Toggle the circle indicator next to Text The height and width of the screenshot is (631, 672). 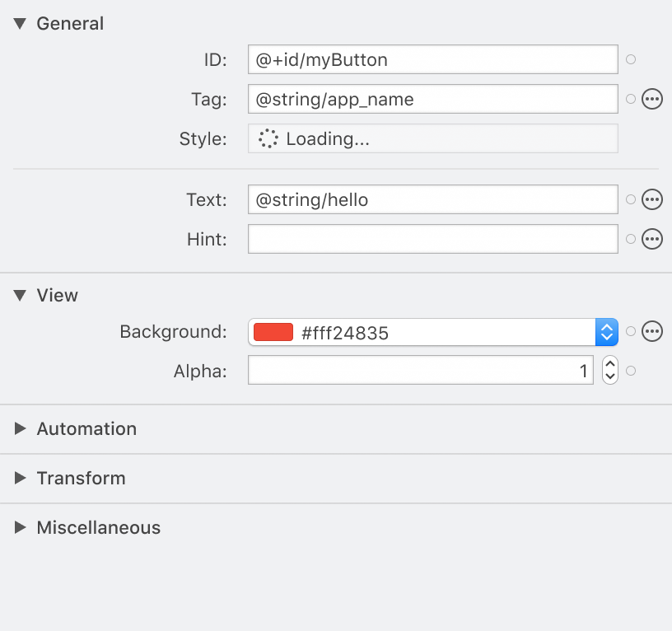coord(630,199)
